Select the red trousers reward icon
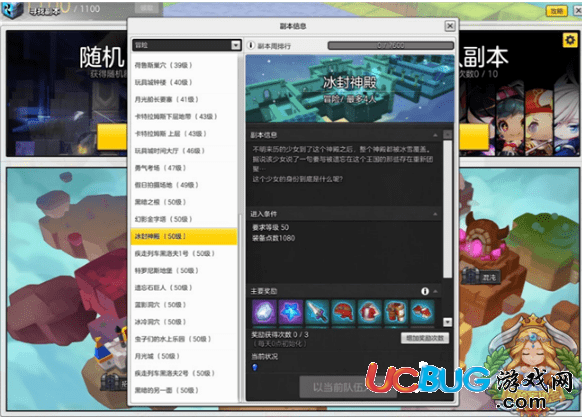The width and height of the screenshot is (582, 417). click(x=396, y=312)
